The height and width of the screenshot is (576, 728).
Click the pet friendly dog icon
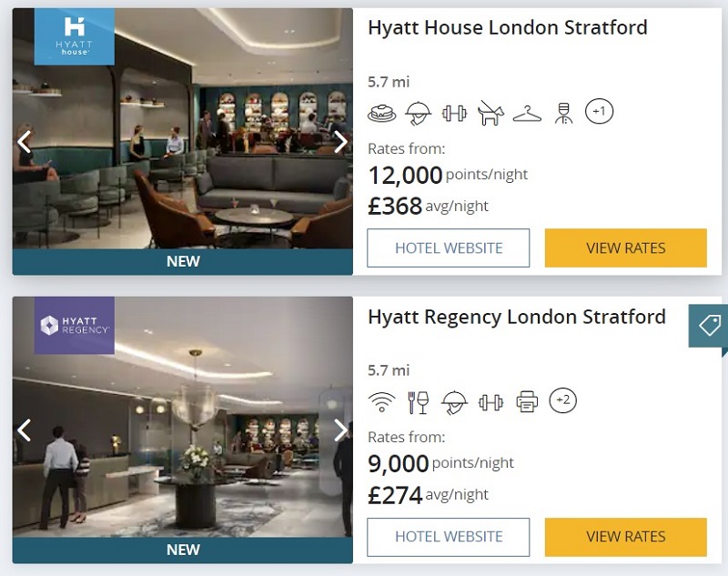click(x=490, y=113)
